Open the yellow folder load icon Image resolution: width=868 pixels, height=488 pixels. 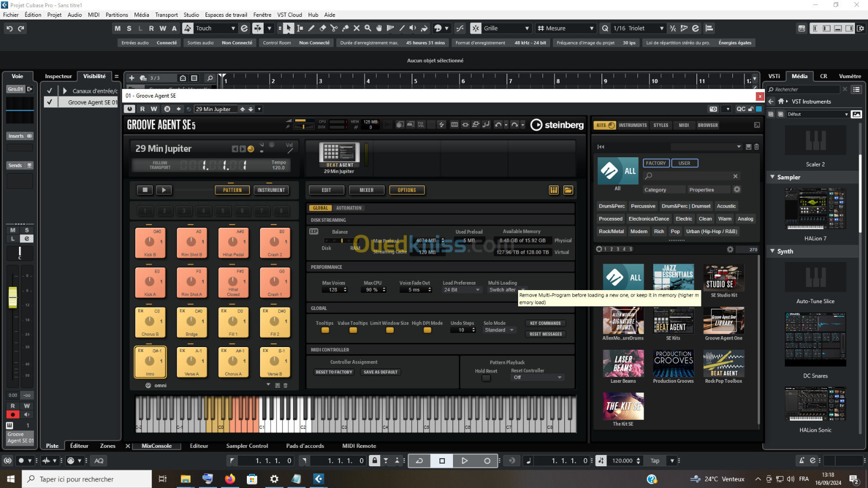coord(568,190)
